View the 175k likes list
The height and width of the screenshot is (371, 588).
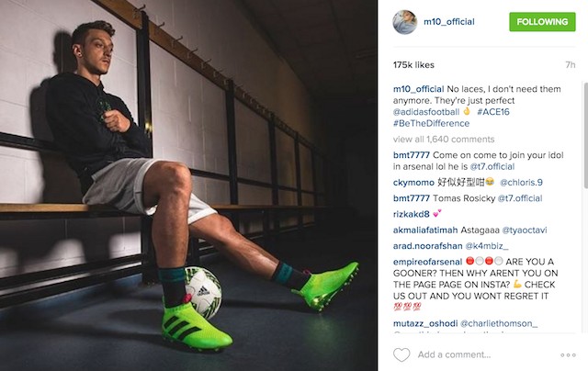413,65
